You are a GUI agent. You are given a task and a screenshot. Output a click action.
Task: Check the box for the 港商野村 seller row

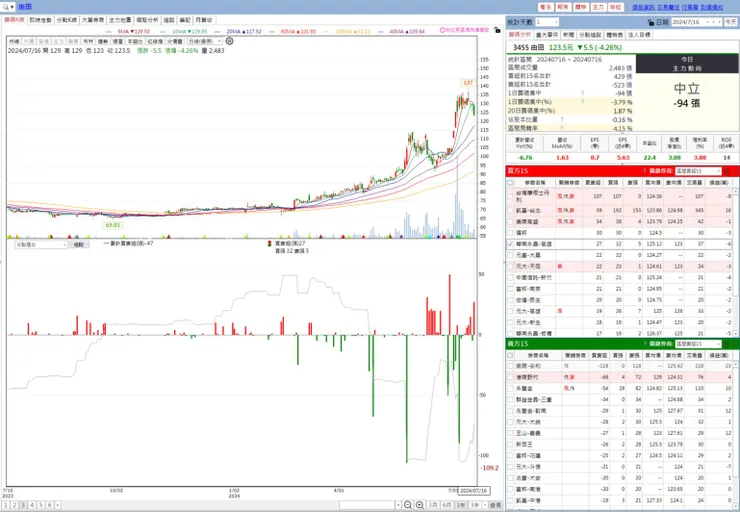(x=510, y=377)
